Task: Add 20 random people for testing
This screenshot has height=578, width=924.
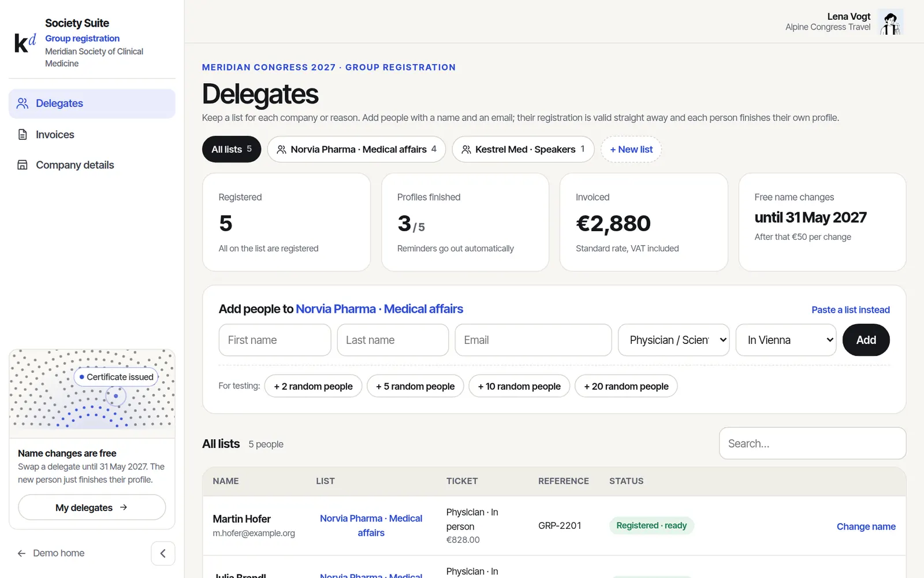Action: tap(626, 386)
